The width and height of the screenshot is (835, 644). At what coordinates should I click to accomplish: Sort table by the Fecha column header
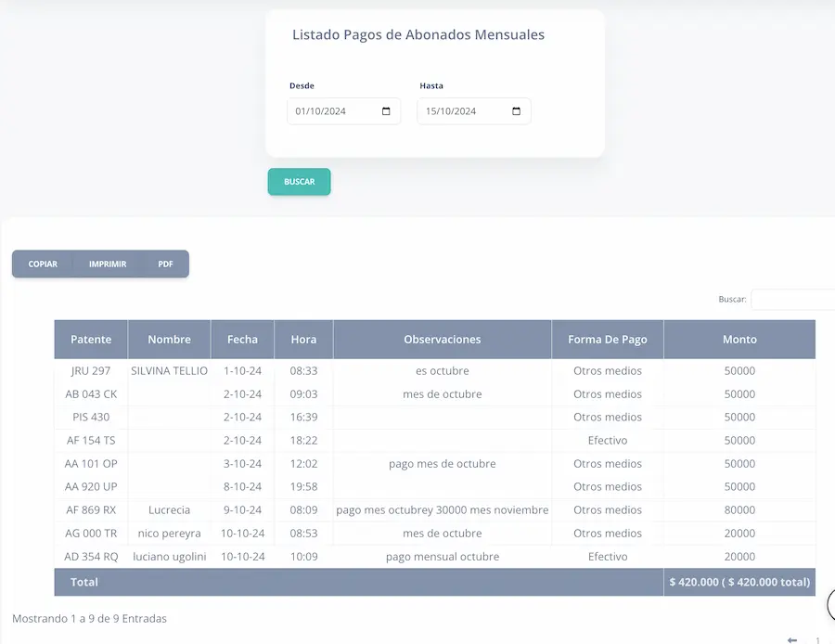pyautogui.click(x=242, y=340)
